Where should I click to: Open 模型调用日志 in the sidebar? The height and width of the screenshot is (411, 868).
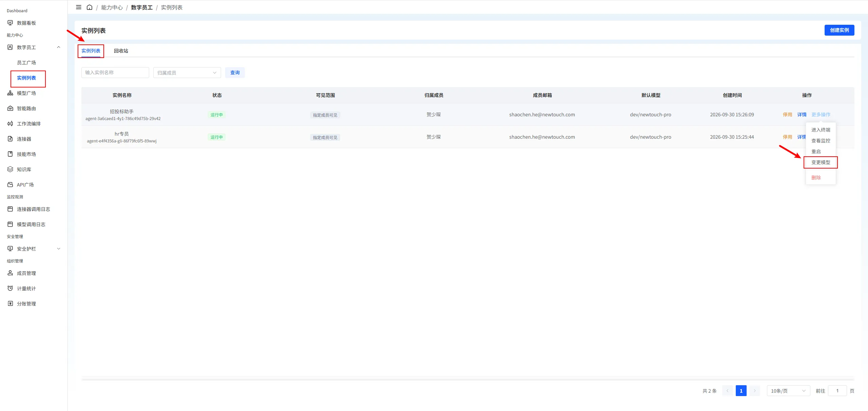(31, 224)
